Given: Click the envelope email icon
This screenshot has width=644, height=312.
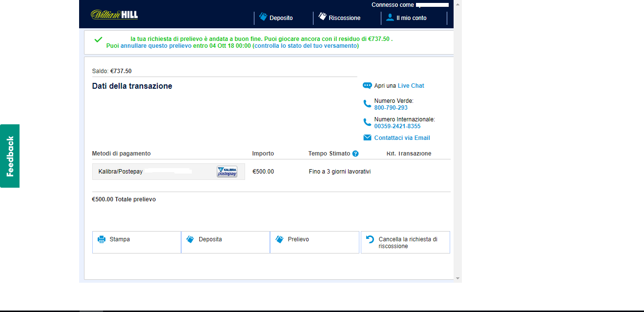Looking at the screenshot, I should click(x=367, y=138).
